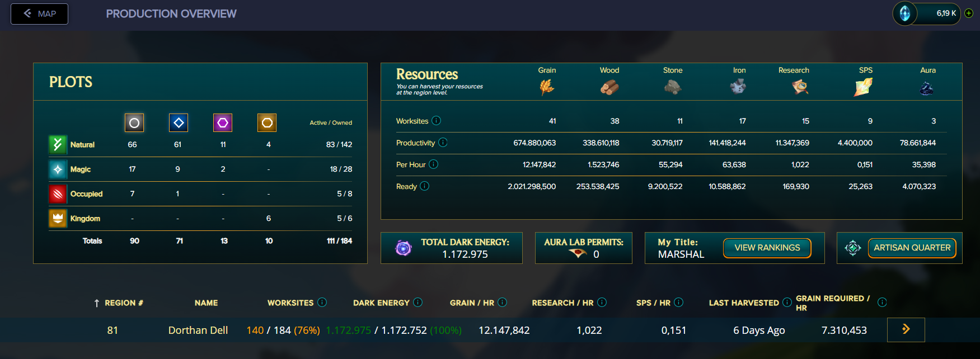The width and height of the screenshot is (980, 359).
Task: Click the Wood logs resource icon
Action: point(609,87)
